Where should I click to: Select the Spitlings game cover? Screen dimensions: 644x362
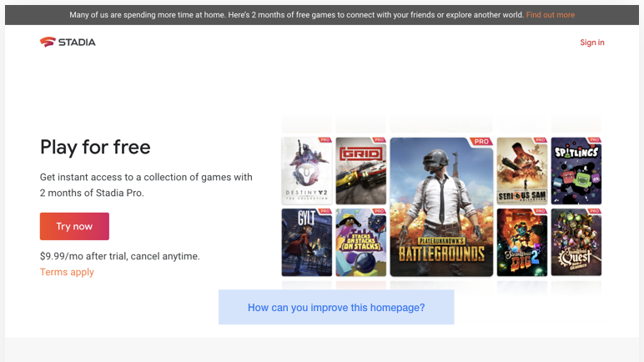(x=576, y=171)
